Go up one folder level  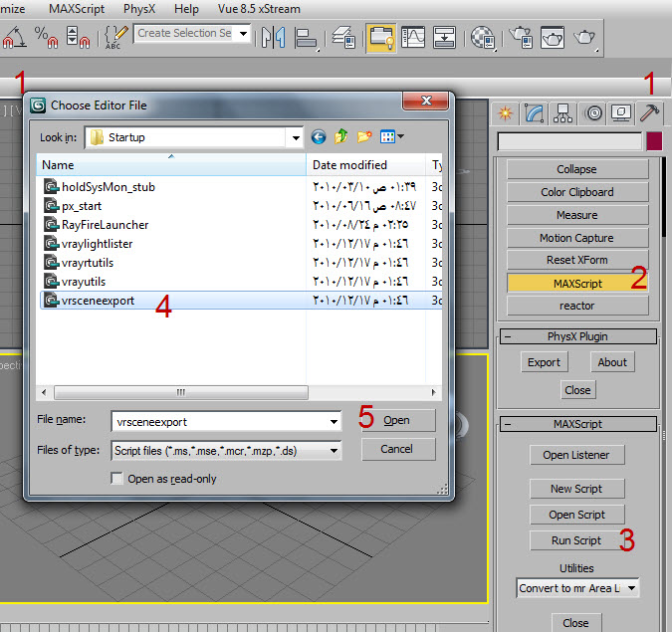[x=341, y=137]
